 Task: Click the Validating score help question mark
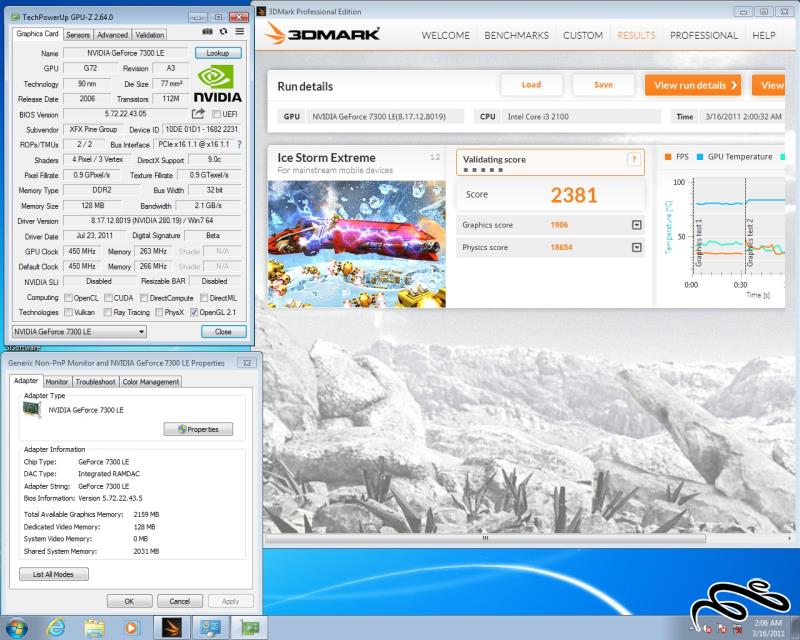pos(634,159)
